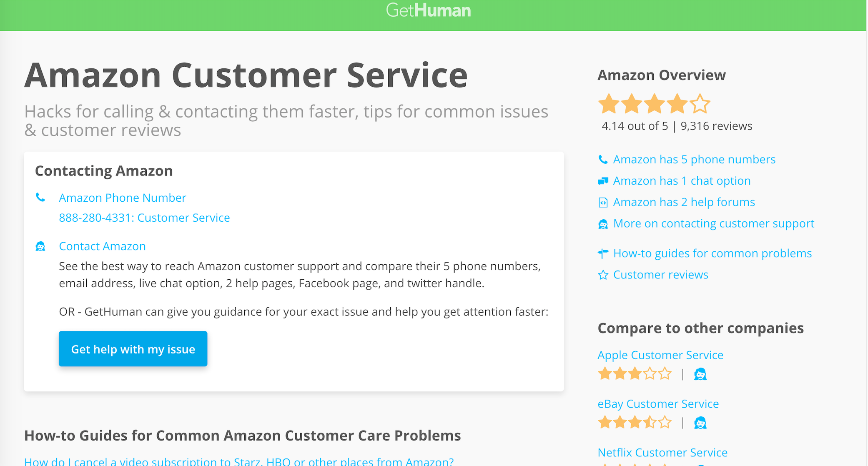Click the agent icon next to eBay rating
This screenshot has height=466, width=868.
[700, 423]
